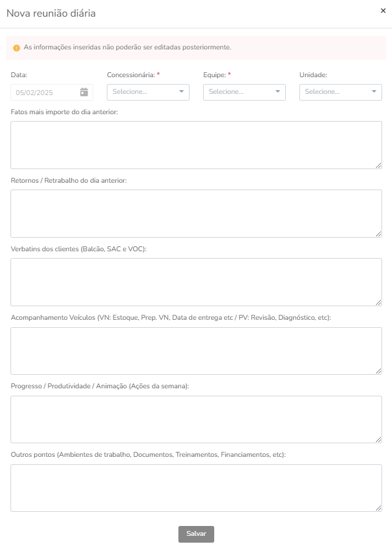Click the Data field showing 05/02/2025
Screen dimensions: 392x555
click(52, 93)
